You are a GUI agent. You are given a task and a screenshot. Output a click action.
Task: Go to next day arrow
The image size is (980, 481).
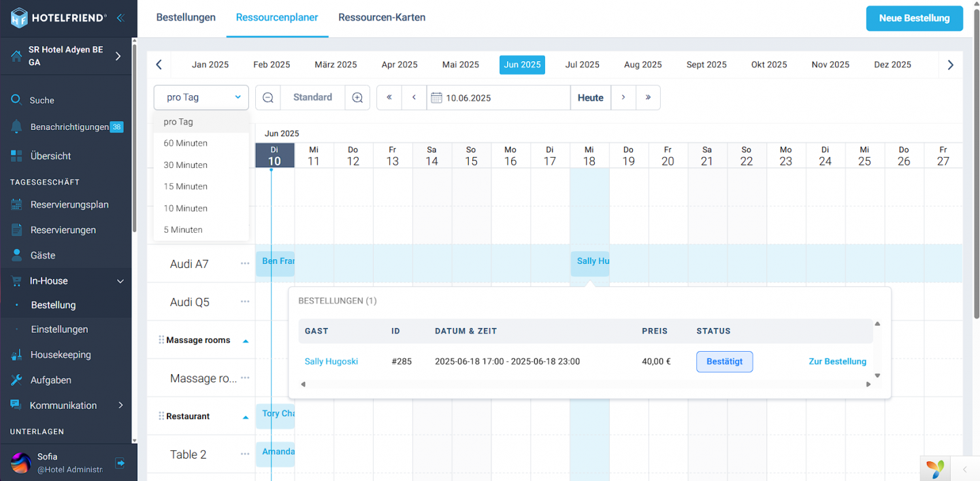coord(623,97)
